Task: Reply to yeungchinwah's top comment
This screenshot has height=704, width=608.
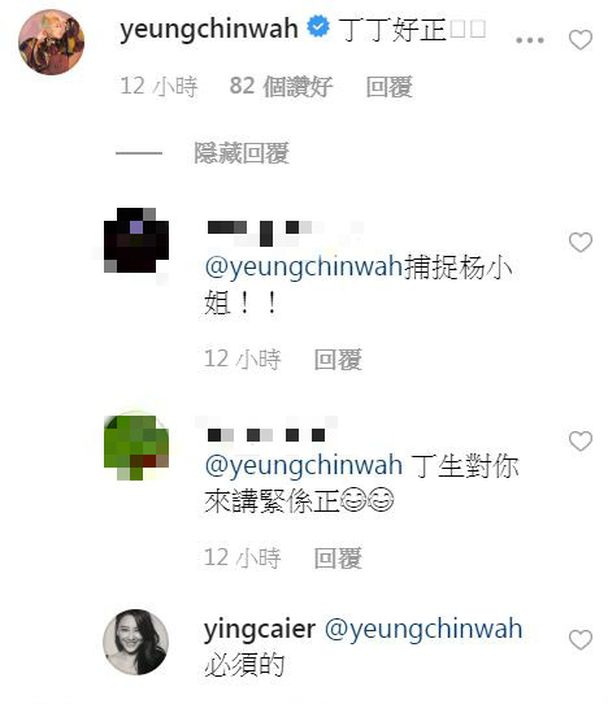Action: (389, 86)
